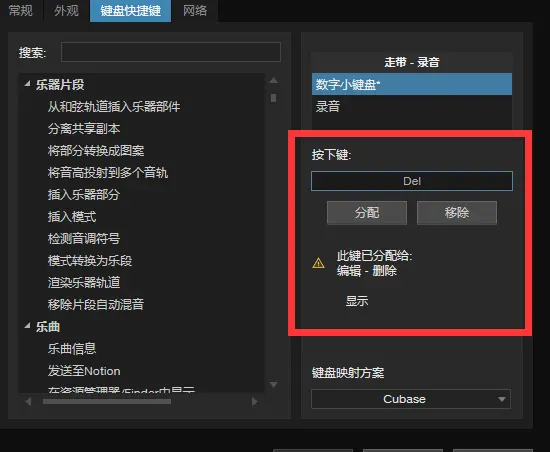Select 从和弦轨道插入乐器部件 command

(x=114, y=107)
